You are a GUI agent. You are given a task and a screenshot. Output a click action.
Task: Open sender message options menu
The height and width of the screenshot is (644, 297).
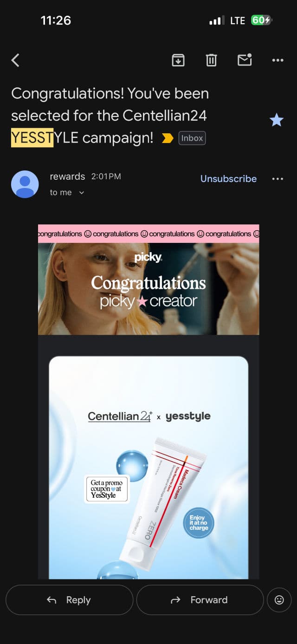tap(278, 179)
